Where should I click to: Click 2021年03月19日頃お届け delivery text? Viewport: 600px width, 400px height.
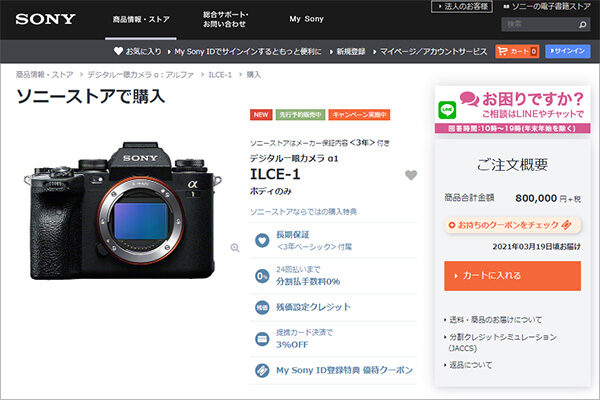[536, 247]
